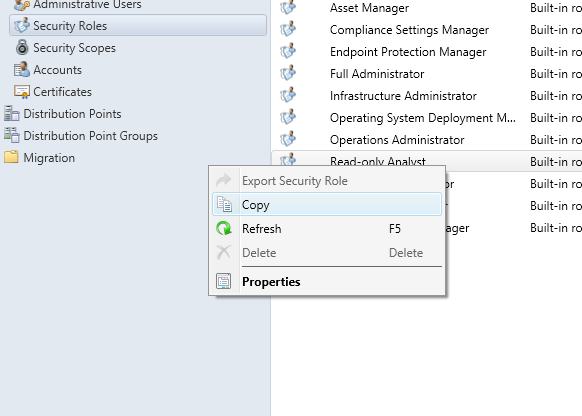Click the Properties icon in context menu
This screenshot has width=582, height=416.
223,281
